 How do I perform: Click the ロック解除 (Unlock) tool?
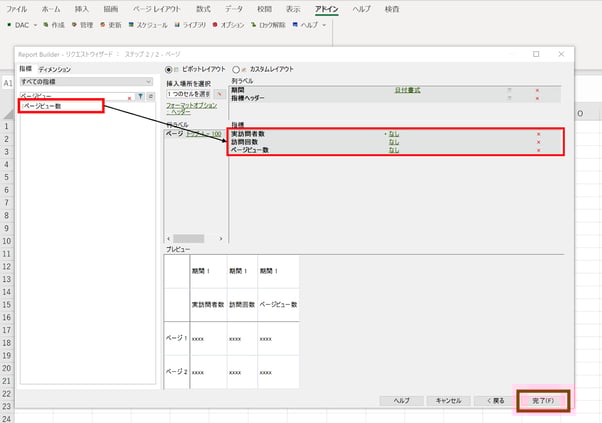[x=268, y=25]
